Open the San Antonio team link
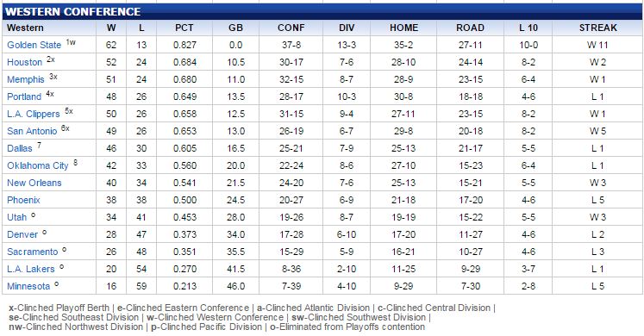This screenshot has height=336, width=644. pos(32,131)
